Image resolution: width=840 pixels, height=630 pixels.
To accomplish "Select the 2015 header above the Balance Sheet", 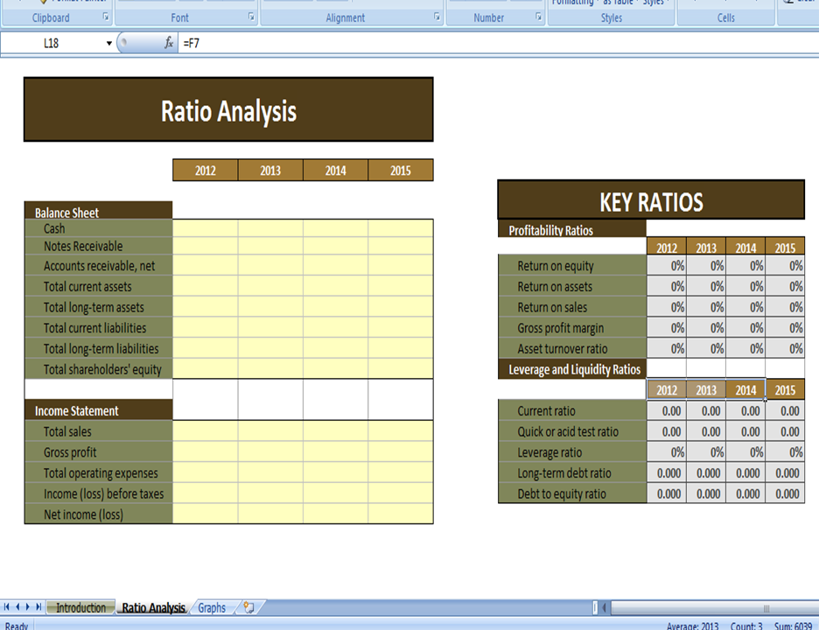I will (x=401, y=171).
